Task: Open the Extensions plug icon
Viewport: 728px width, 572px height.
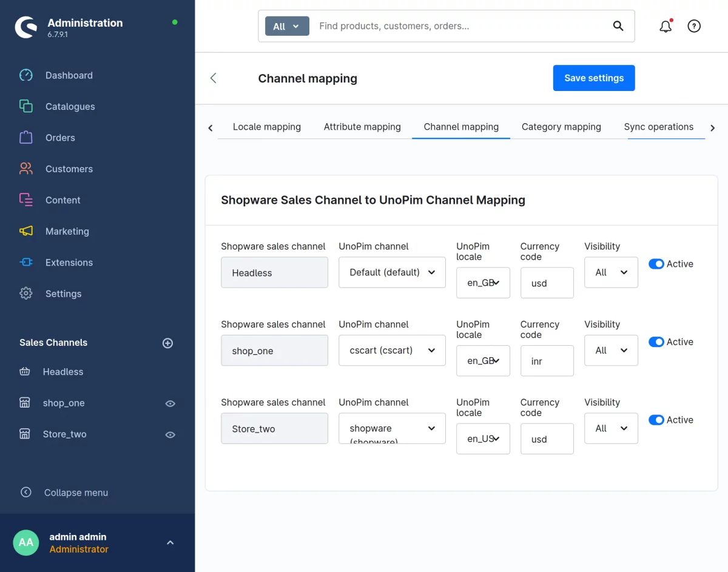Action: (x=26, y=262)
